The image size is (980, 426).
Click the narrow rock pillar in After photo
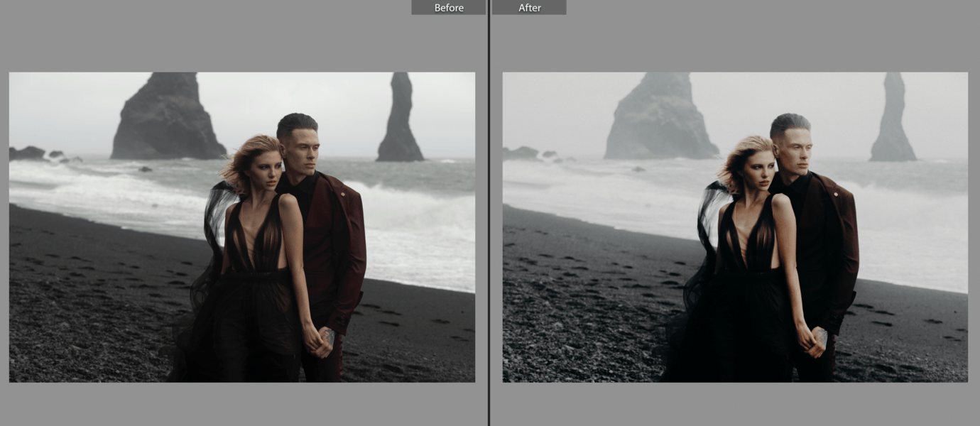click(x=893, y=121)
